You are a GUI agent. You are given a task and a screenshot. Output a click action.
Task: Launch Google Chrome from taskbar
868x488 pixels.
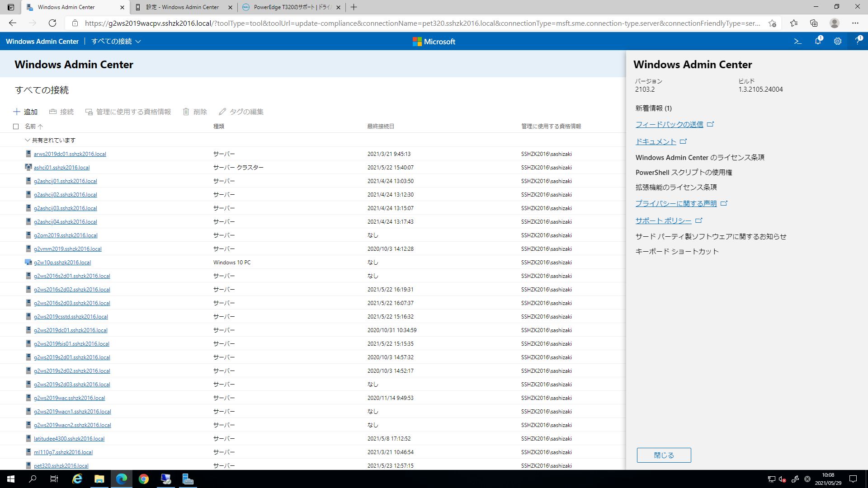[144, 479]
